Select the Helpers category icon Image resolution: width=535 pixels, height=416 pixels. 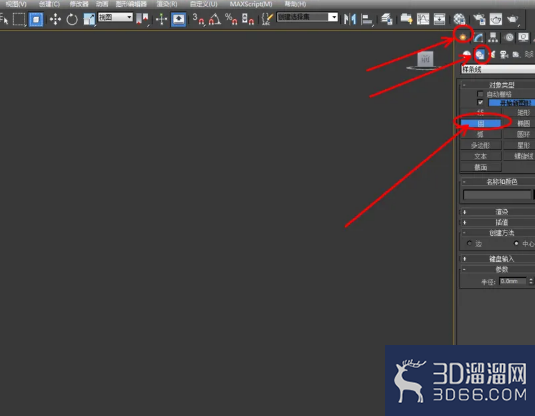pos(516,54)
